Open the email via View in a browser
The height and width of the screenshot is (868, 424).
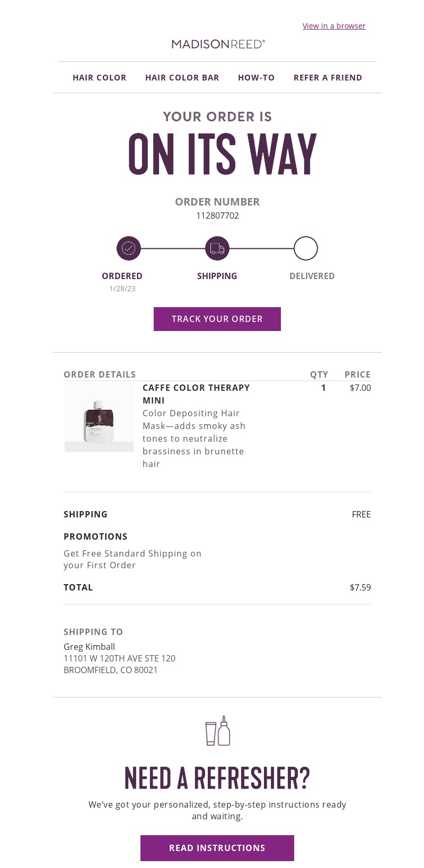tap(334, 25)
